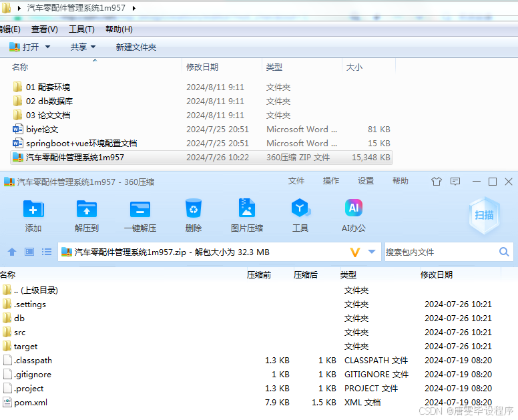This screenshot has height=420, width=518.
Task: Open the 工具 hexagon tool icon
Action: click(300, 208)
